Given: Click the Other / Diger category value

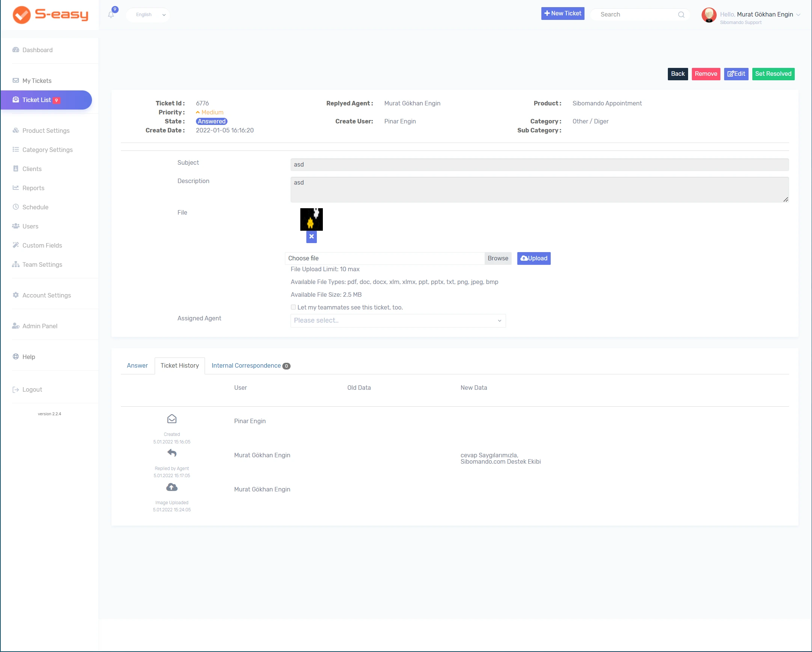Looking at the screenshot, I should [590, 121].
